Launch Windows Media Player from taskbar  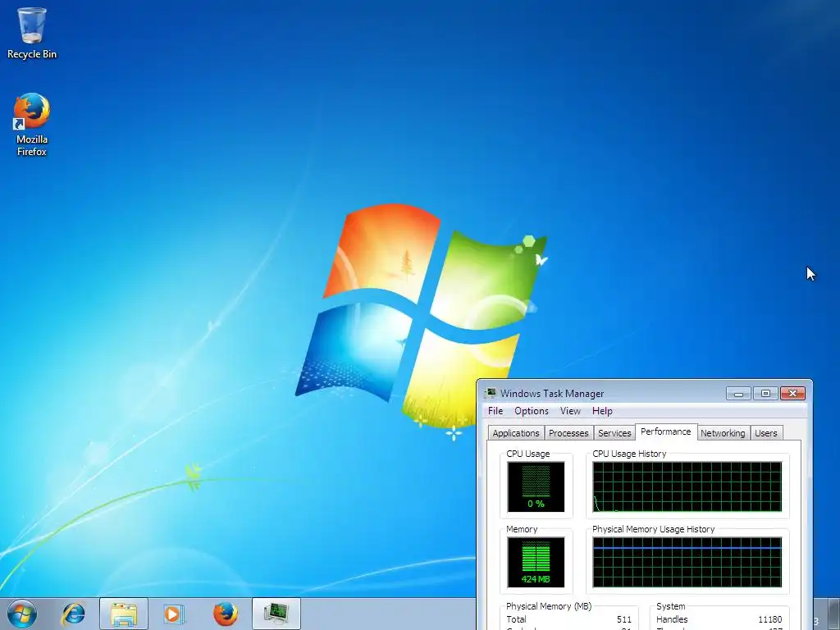pyautogui.click(x=173, y=614)
